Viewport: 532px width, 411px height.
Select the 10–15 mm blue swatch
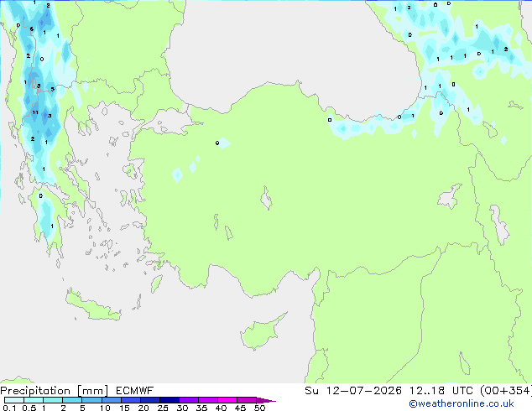(112, 400)
